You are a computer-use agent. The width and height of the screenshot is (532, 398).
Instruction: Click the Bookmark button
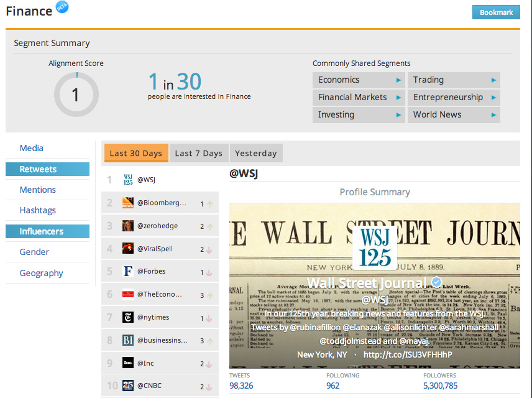click(x=496, y=12)
